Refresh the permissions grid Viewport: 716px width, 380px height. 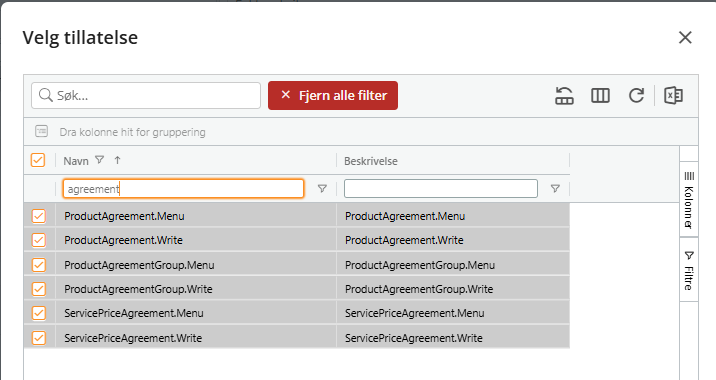[x=636, y=95]
